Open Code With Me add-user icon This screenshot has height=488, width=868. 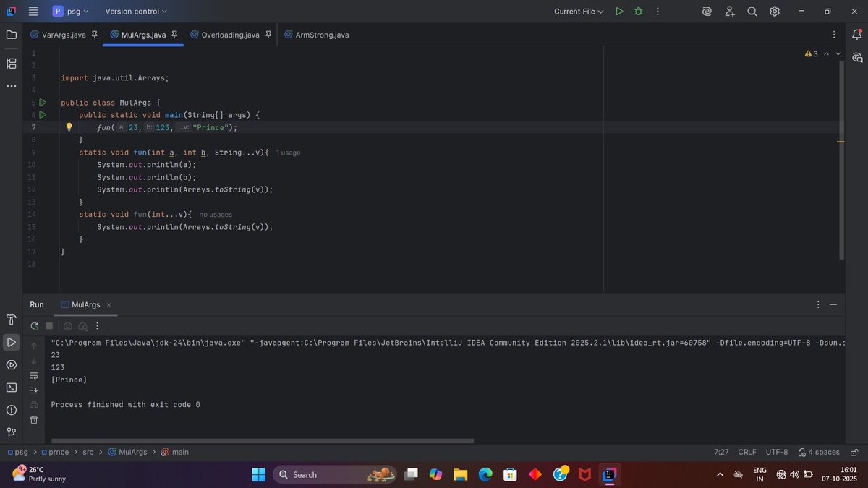click(730, 12)
